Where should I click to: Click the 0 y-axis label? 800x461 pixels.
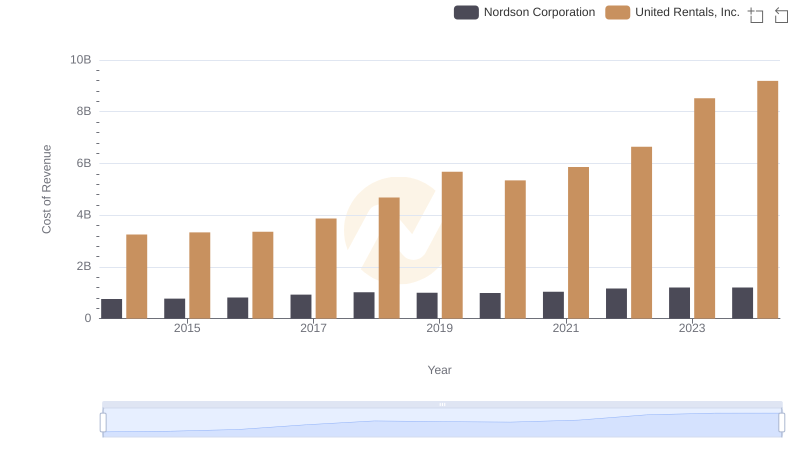(88, 318)
